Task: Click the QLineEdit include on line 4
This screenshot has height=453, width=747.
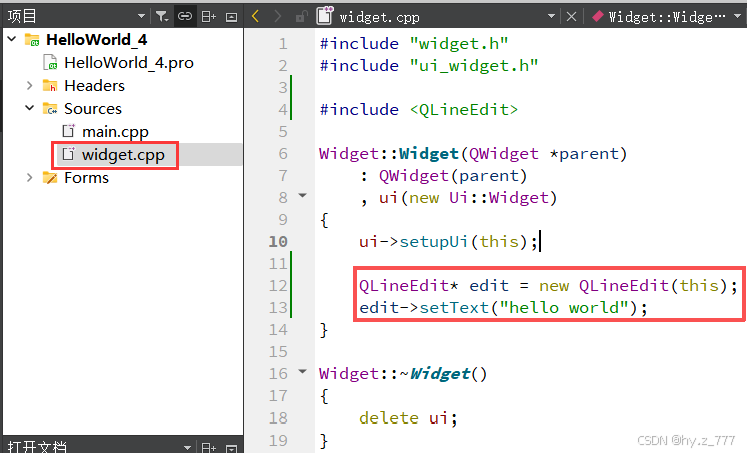Action: click(x=464, y=110)
